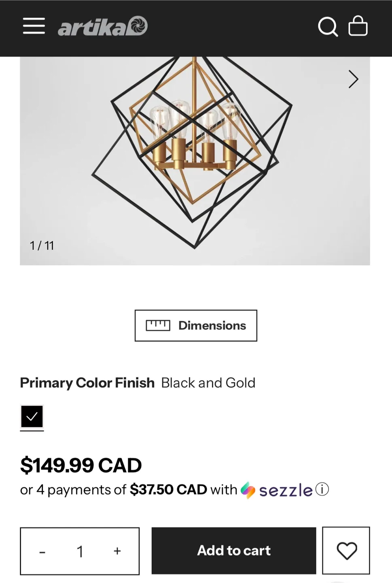
Task: Click the $37.50 CAD installment amount
Action: 168,490
